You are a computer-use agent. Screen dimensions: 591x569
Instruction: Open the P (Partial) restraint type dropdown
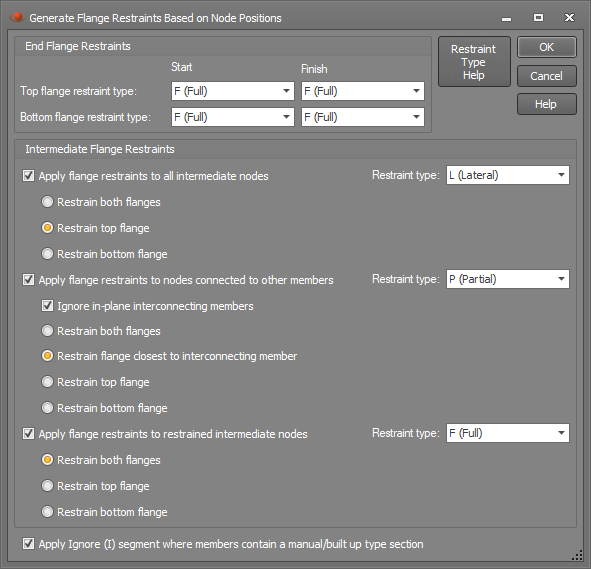tap(508, 279)
